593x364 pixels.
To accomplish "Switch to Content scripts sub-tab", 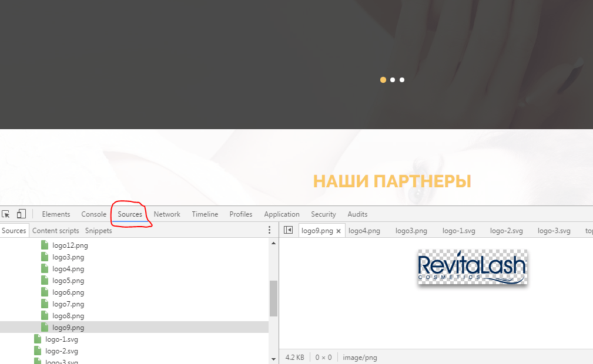I will 55,231.
